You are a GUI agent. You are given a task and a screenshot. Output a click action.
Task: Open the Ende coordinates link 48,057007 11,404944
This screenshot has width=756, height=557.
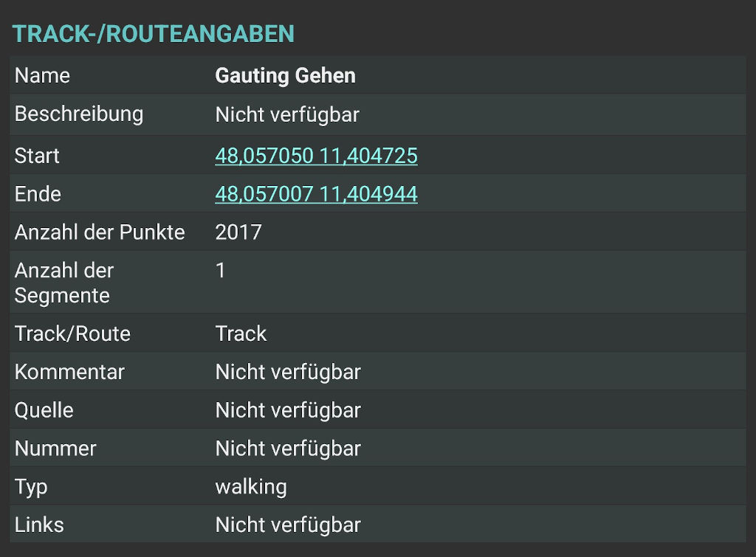[x=316, y=194]
